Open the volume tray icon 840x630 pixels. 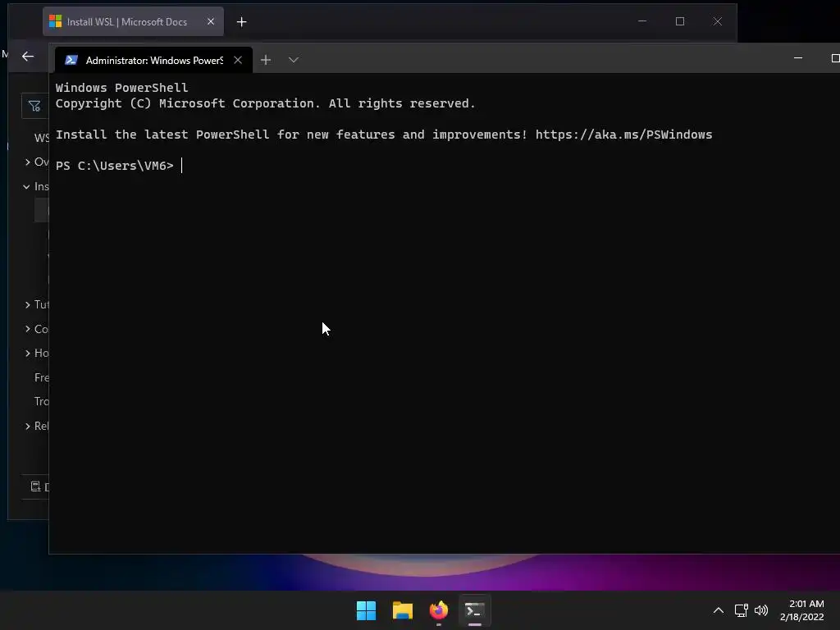[x=760, y=610]
